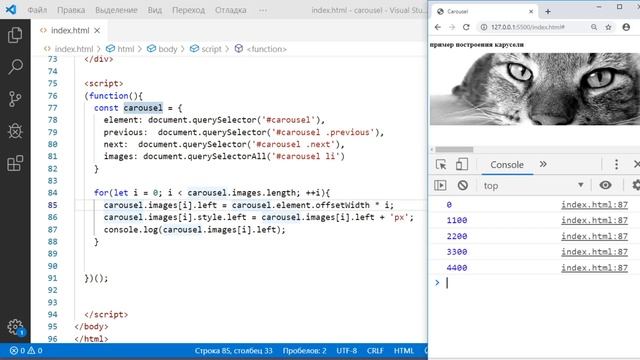Screen dimensions: 640x360
Task: Open the Manage gear in activity bar
Action: 15,327
